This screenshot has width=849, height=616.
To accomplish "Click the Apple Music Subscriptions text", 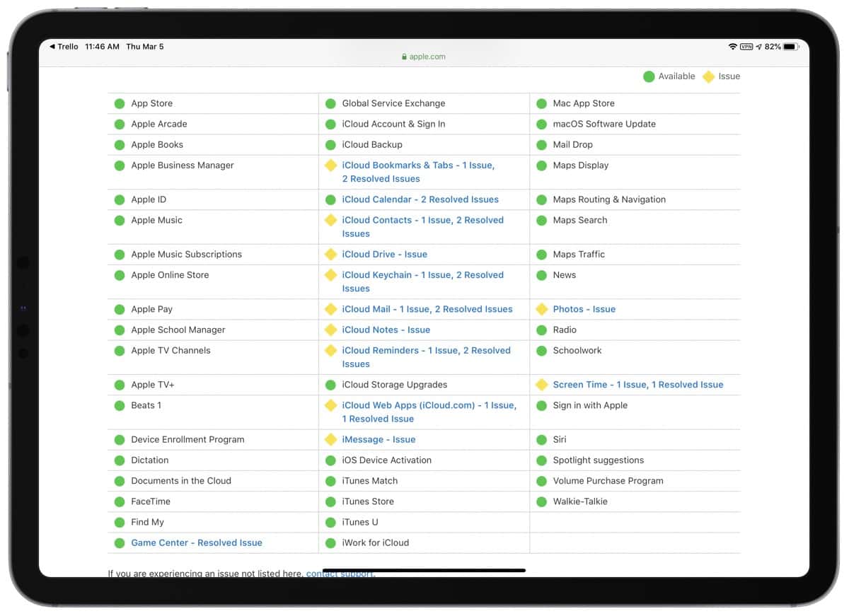I will tap(187, 254).
